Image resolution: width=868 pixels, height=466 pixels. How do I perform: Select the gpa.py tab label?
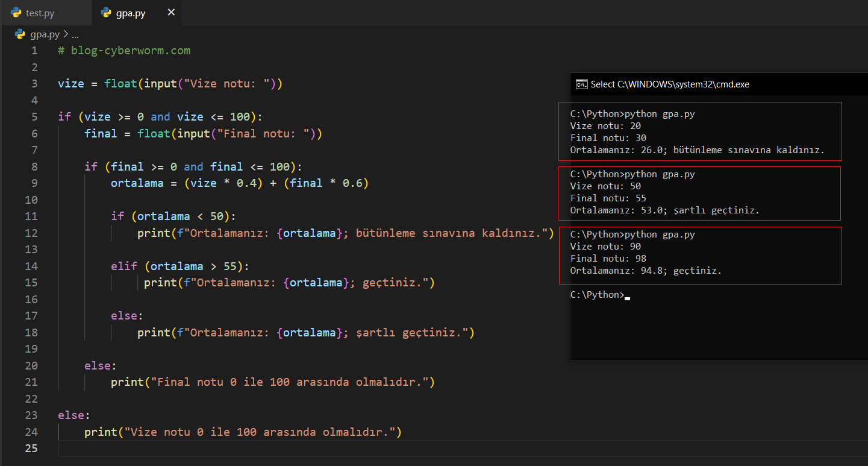click(x=131, y=13)
